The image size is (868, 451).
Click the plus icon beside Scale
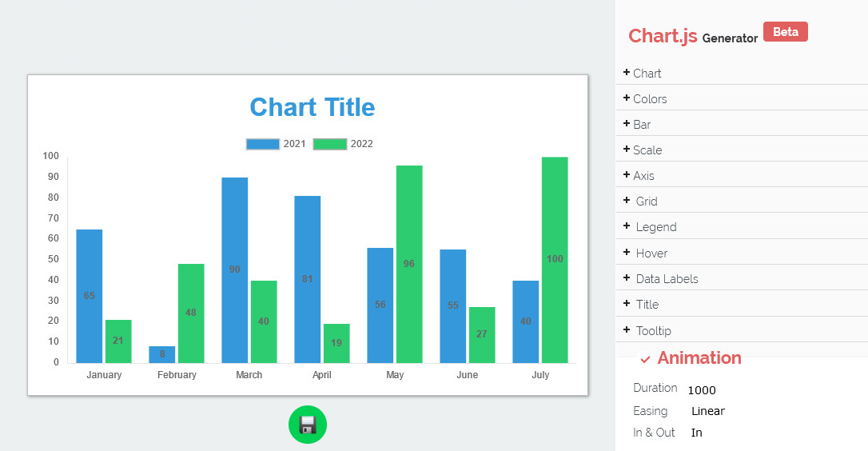pos(627,150)
